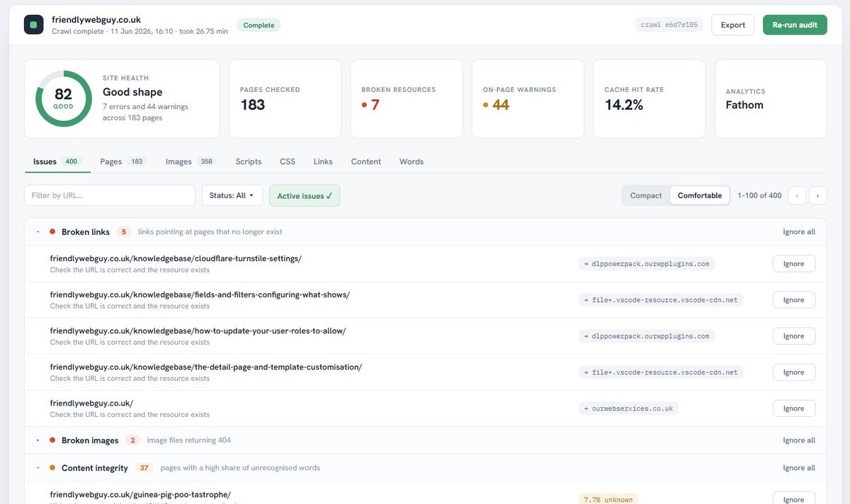Ignore the how-to-update-your-user-roles issue
The width and height of the screenshot is (850, 504).
point(794,336)
